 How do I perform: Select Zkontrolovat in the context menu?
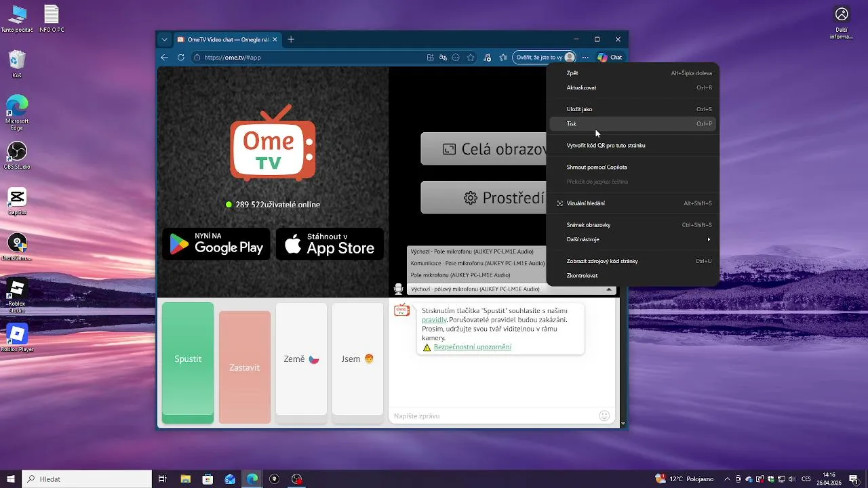tap(632, 276)
